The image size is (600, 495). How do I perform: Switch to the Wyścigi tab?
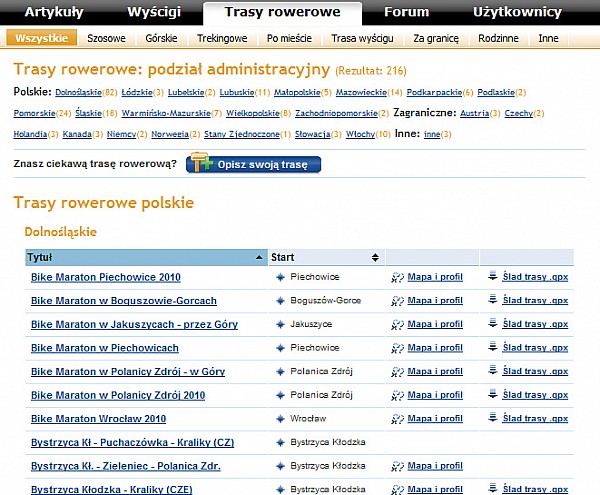coord(155,12)
